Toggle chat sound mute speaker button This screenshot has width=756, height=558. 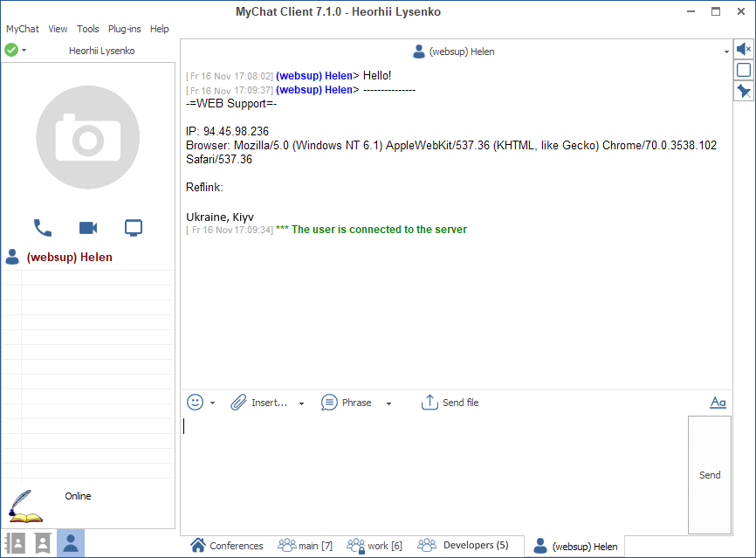tap(744, 50)
